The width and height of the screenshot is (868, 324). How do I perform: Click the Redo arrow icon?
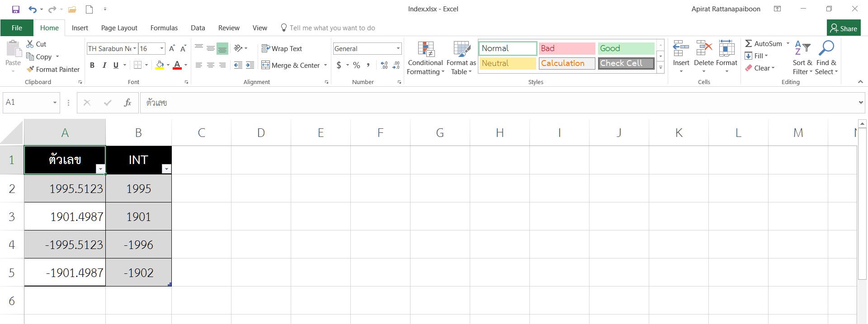coord(52,9)
